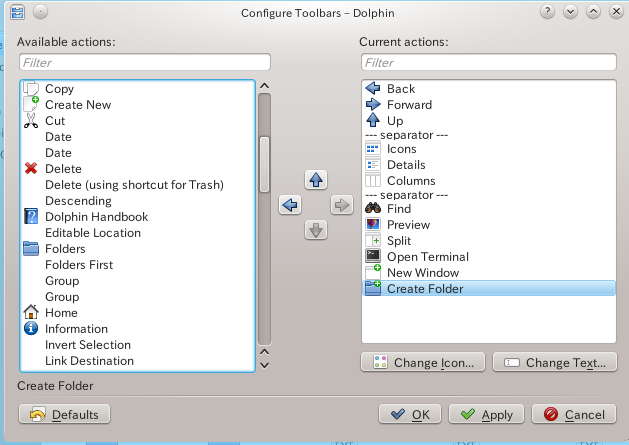Select the separator above Find in current actions
Screen dimensions: 629x445
coord(489,195)
